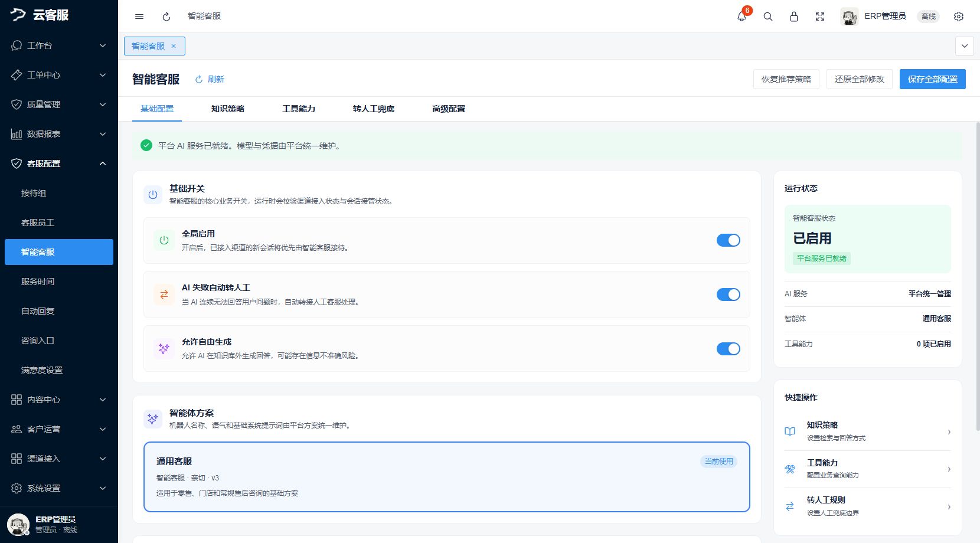Click the 恢复推荐策略 button
The width and height of the screenshot is (980, 543).
click(786, 79)
